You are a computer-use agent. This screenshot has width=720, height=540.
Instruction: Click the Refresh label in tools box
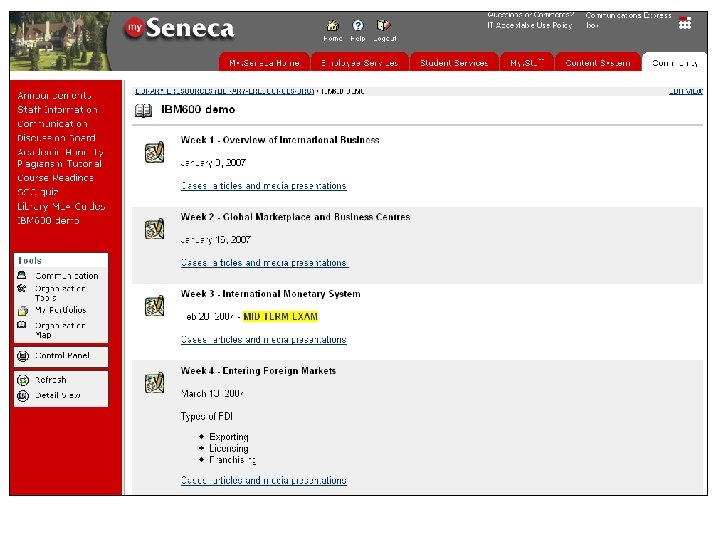(51, 380)
